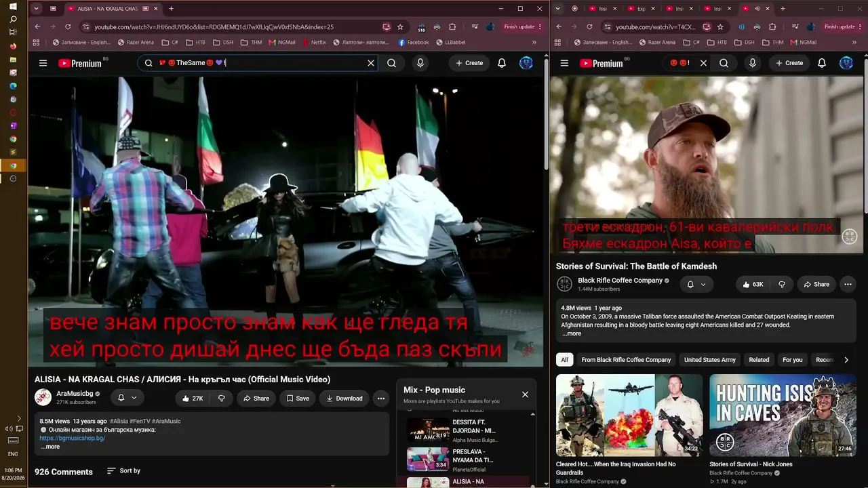Image resolution: width=868 pixels, height=488 pixels.
Task: Open new tab in left browser window
Action: (x=171, y=9)
